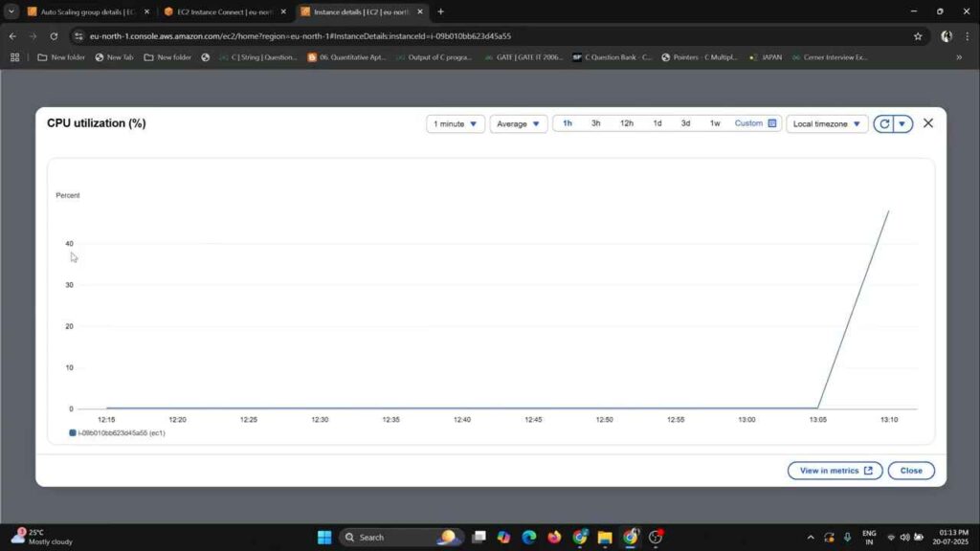The image size is (980, 551).
Task: Open the Output of C program bookmark
Action: click(x=435, y=57)
